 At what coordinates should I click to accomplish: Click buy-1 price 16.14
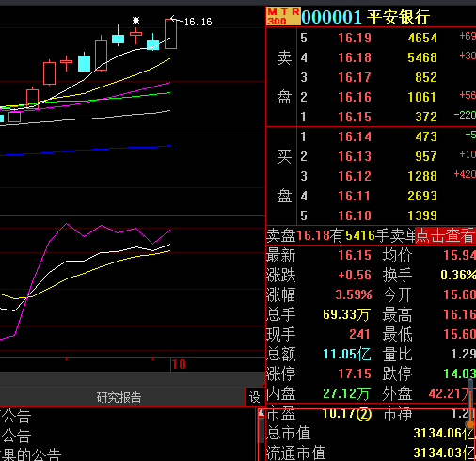[355, 136]
